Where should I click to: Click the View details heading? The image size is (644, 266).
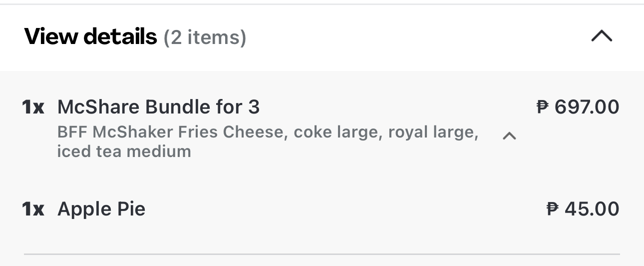click(x=90, y=36)
